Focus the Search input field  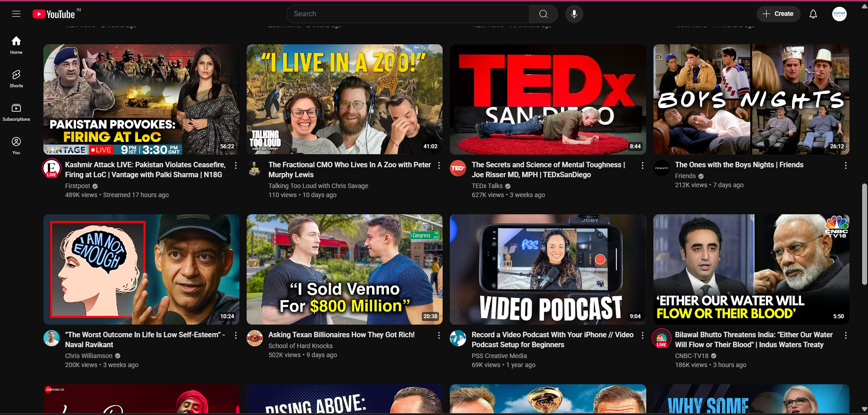408,14
